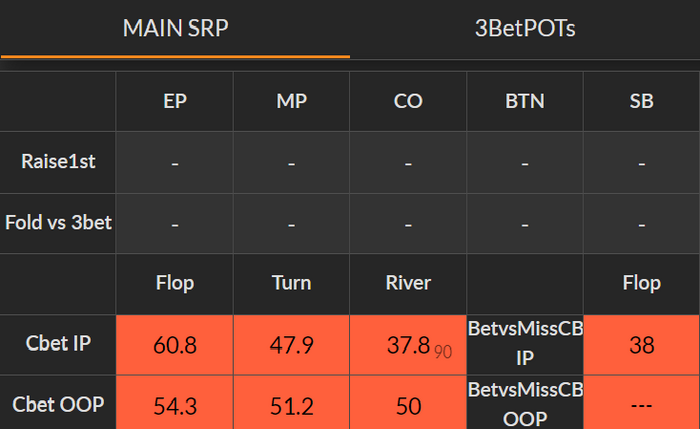
Task: Click the Raise1st row label
Action: click(59, 162)
